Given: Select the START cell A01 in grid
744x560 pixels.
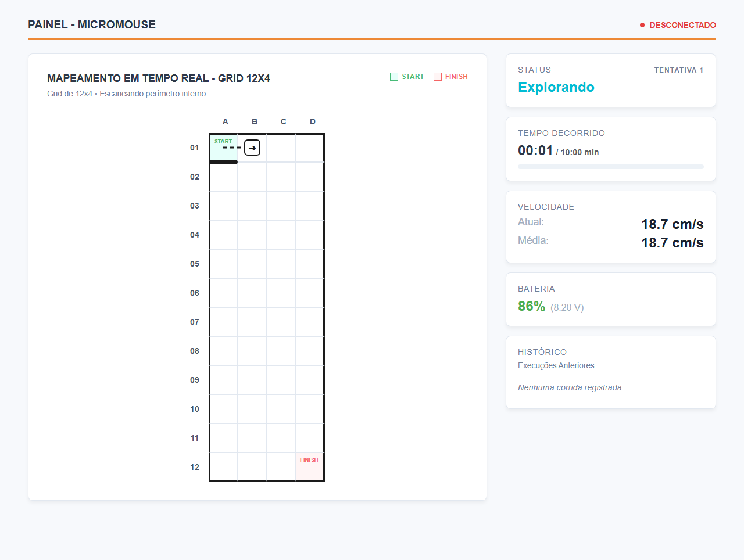Looking at the screenshot, I should coord(224,148).
